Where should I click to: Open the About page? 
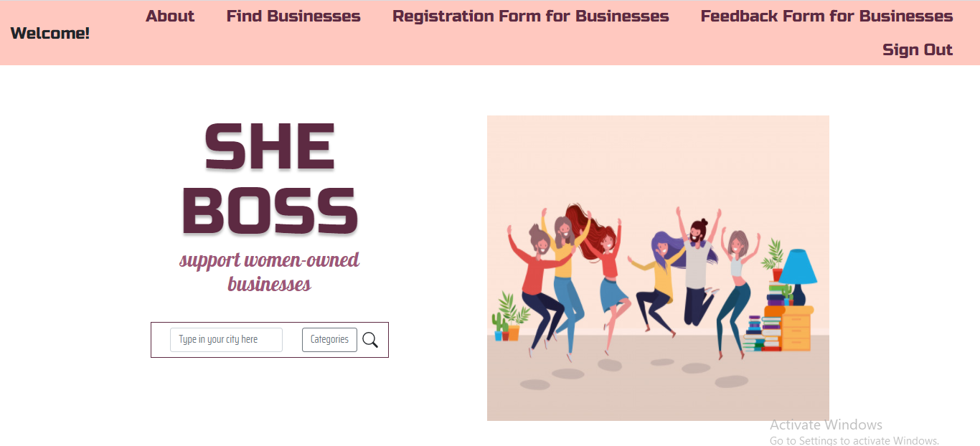169,16
